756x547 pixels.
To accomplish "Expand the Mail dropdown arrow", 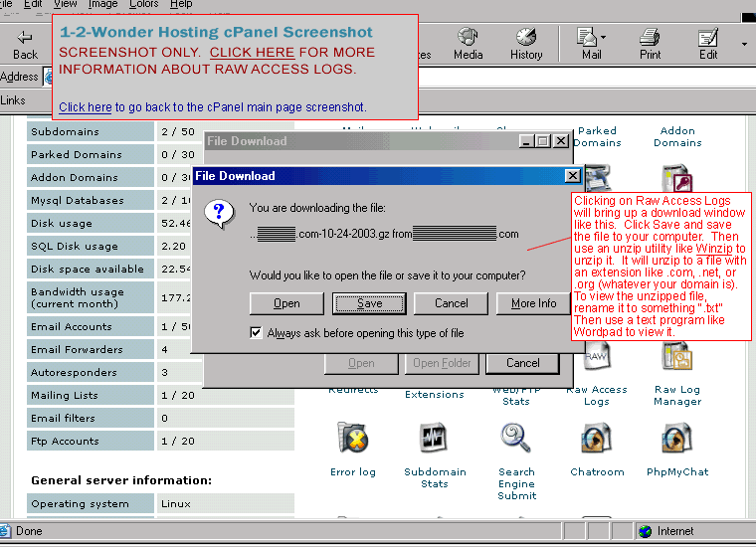I will (603, 37).
